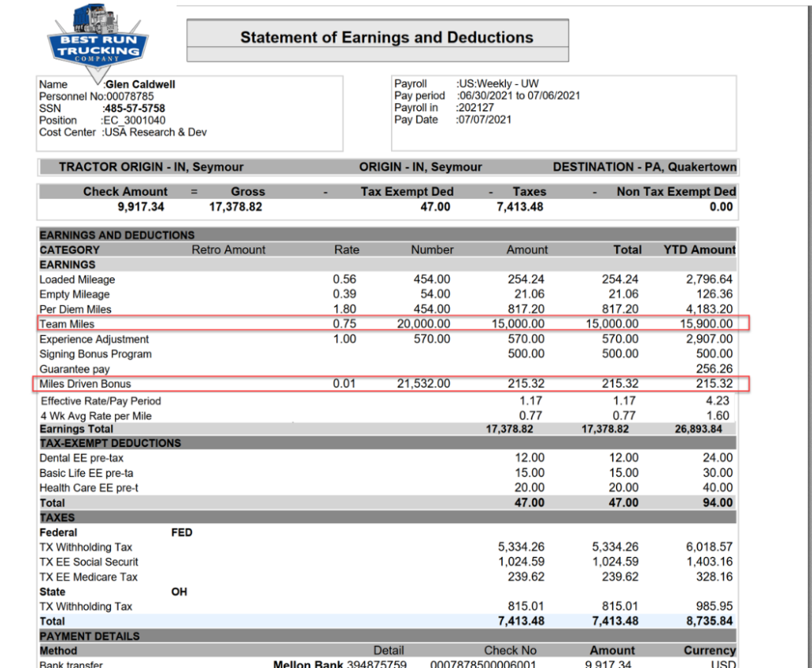This screenshot has width=812, height=668.
Task: Click the Taxes value 7,413.48 in summary
Action: coord(520,207)
